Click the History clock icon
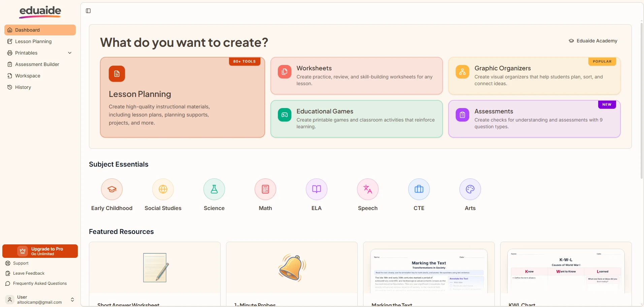 (10, 87)
